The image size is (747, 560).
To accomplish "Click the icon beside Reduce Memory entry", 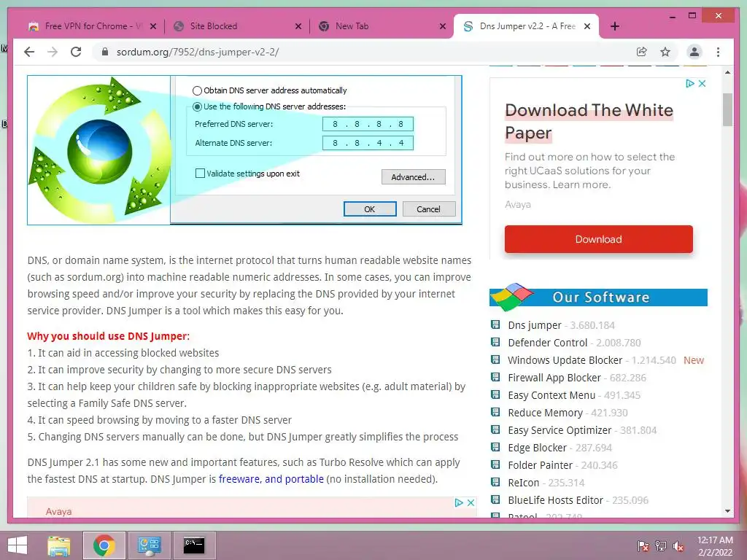I will 495,413.
